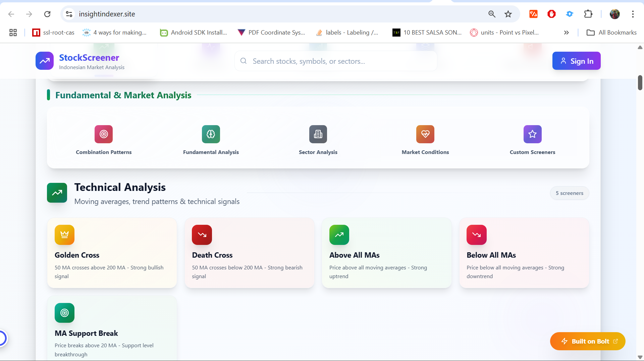Click the browser zoom magnifier icon

tap(492, 14)
